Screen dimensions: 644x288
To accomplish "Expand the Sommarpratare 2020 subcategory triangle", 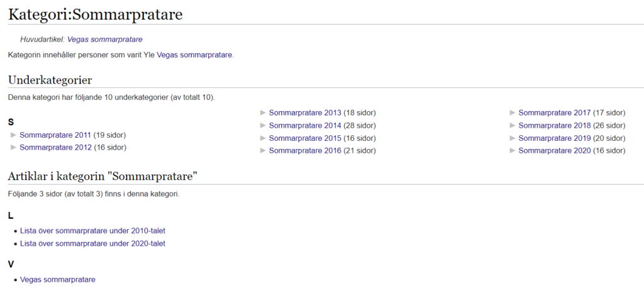I will [x=513, y=151].
